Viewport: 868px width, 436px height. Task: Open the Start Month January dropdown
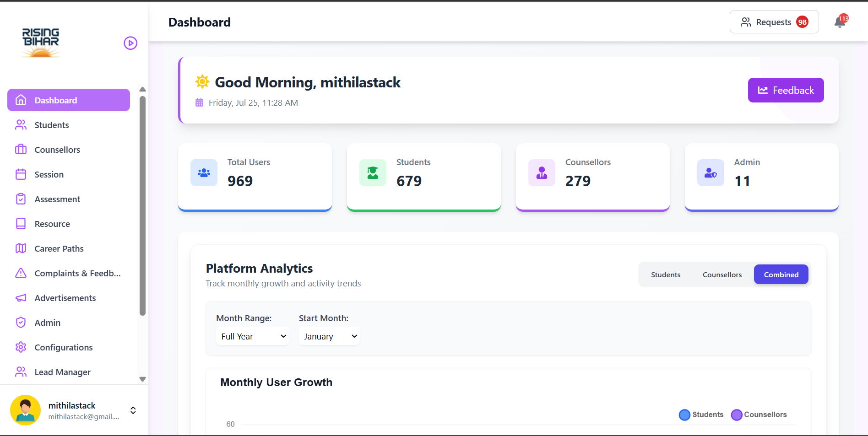click(x=329, y=336)
